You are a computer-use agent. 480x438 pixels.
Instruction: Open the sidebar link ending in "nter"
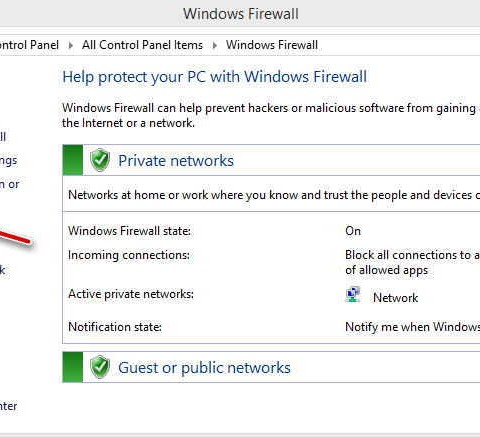click(8, 406)
